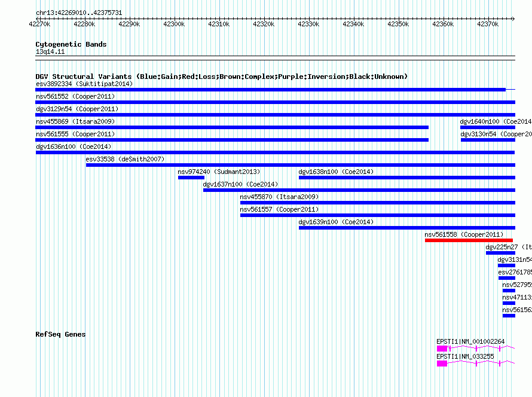
Task: Open dgv1636n100 (Coe2014) variant label
Action: tap(74, 146)
